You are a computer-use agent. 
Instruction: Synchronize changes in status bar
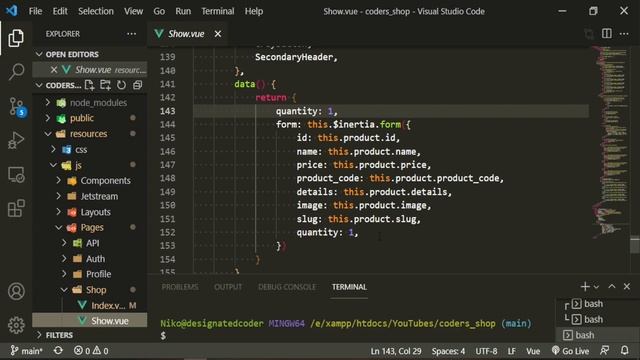click(x=58, y=351)
